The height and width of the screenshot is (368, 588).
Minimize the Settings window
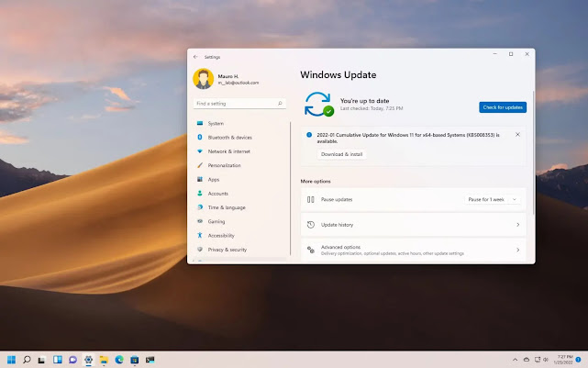495,54
